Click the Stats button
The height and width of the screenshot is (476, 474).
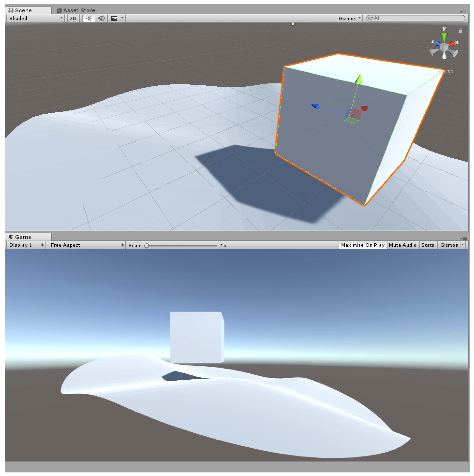428,245
